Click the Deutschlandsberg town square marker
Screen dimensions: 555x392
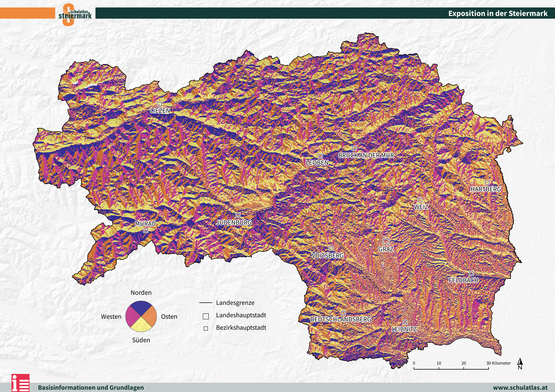(x=343, y=313)
